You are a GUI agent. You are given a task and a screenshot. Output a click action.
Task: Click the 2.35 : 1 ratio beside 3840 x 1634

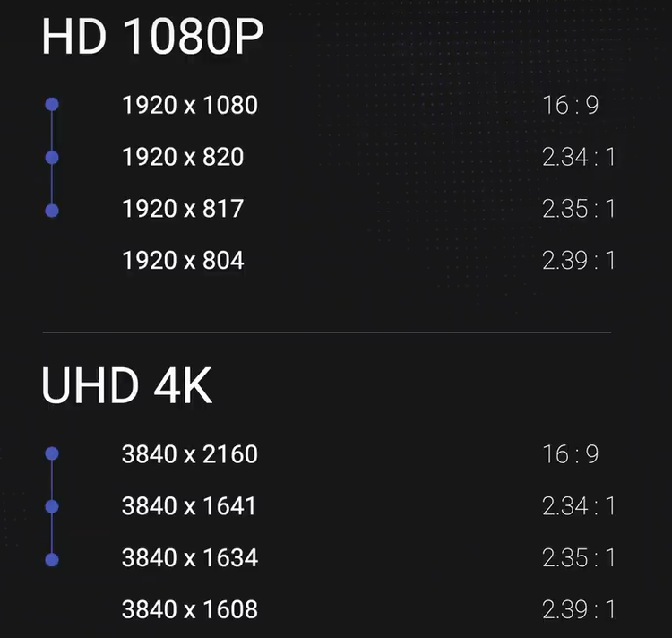(x=579, y=558)
